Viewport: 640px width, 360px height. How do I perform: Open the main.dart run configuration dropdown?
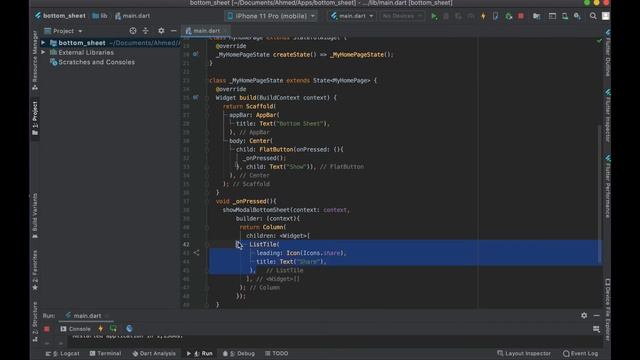(x=352, y=16)
